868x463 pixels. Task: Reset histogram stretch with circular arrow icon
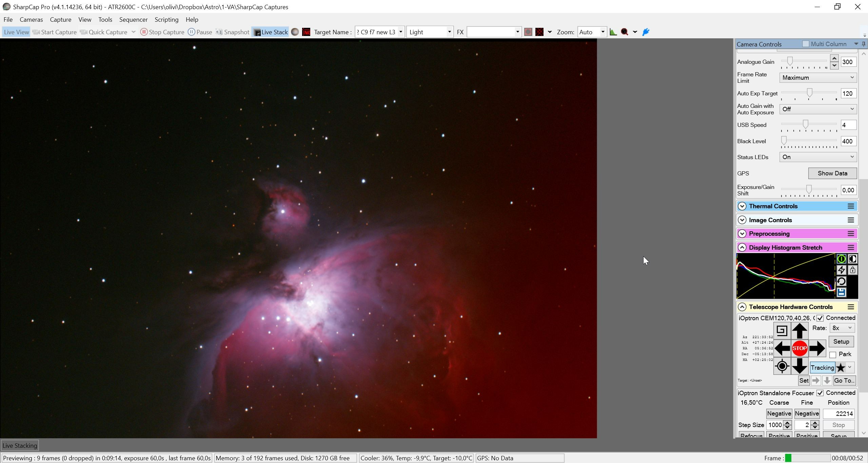tap(841, 281)
